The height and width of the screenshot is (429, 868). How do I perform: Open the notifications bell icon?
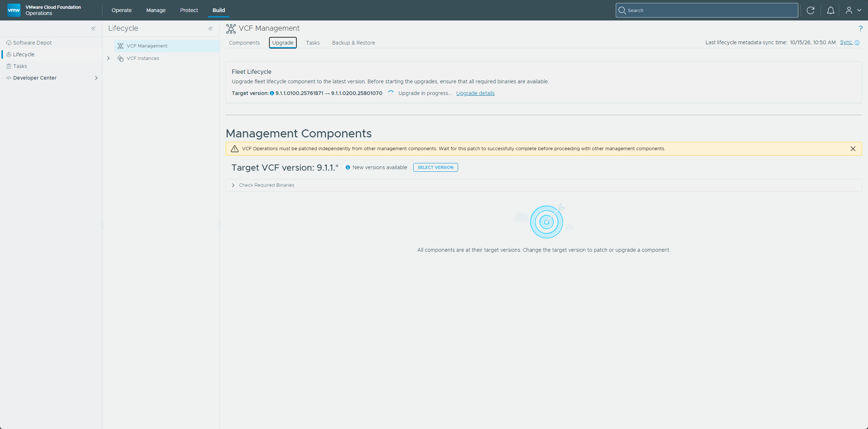tap(830, 10)
